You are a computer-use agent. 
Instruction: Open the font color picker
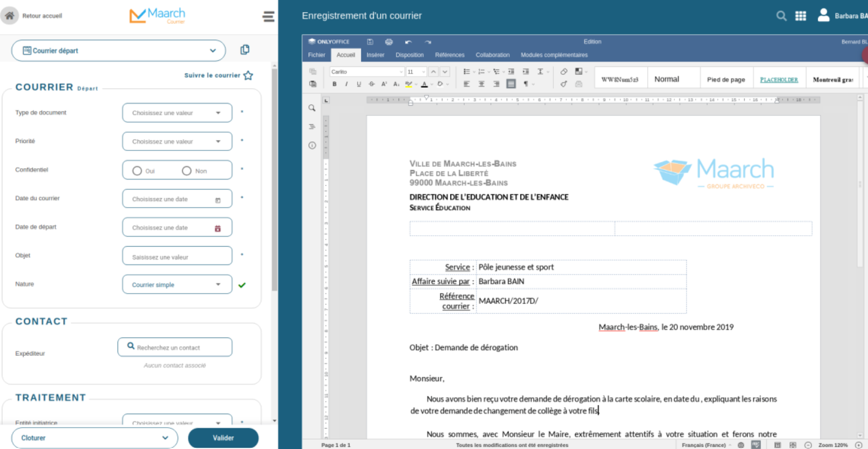425,84
